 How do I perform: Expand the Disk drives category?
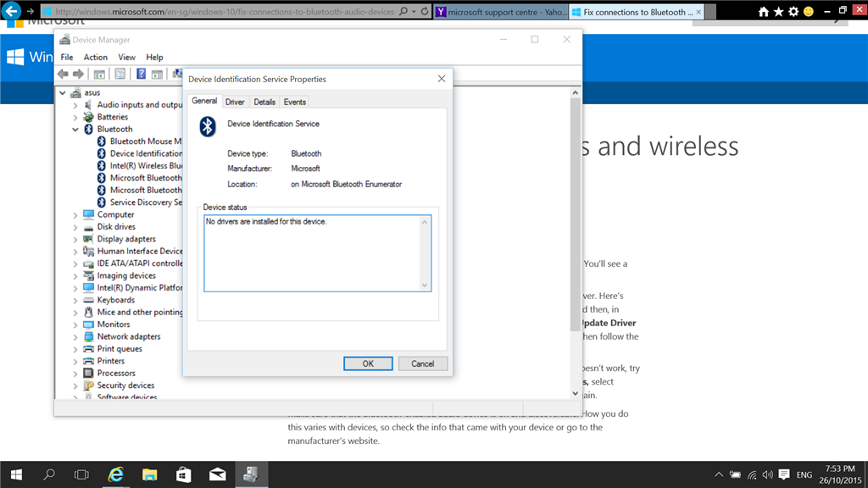point(75,227)
